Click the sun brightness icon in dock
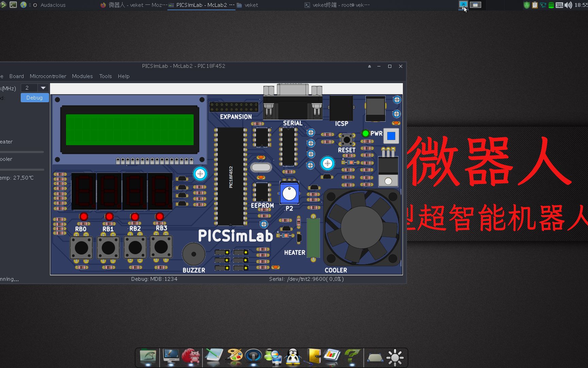Viewport: 588px width, 368px height. click(x=395, y=357)
